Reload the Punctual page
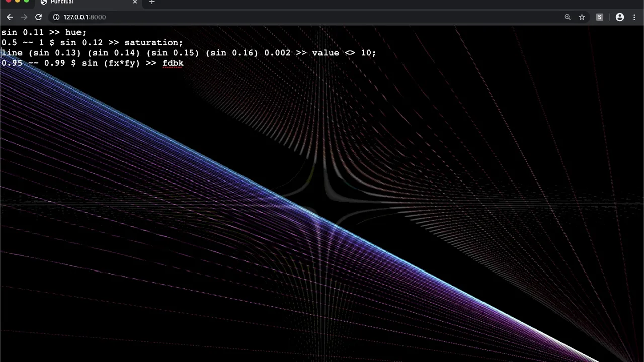Viewport: 644px width, 362px height. pos(38,17)
